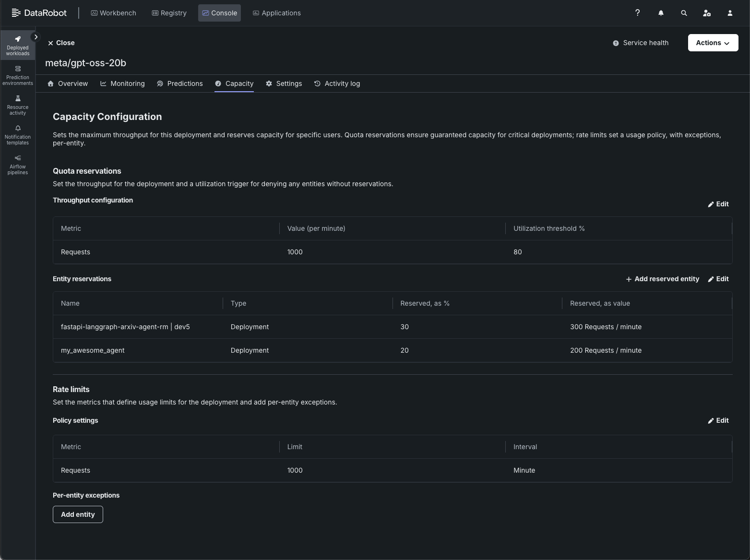Open the user settings icon in the top bar

tap(707, 13)
